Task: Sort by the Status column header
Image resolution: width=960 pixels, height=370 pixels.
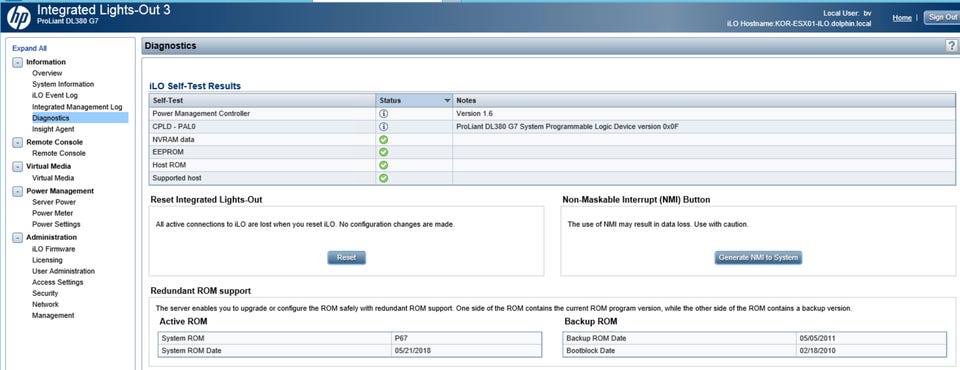Action: point(414,100)
